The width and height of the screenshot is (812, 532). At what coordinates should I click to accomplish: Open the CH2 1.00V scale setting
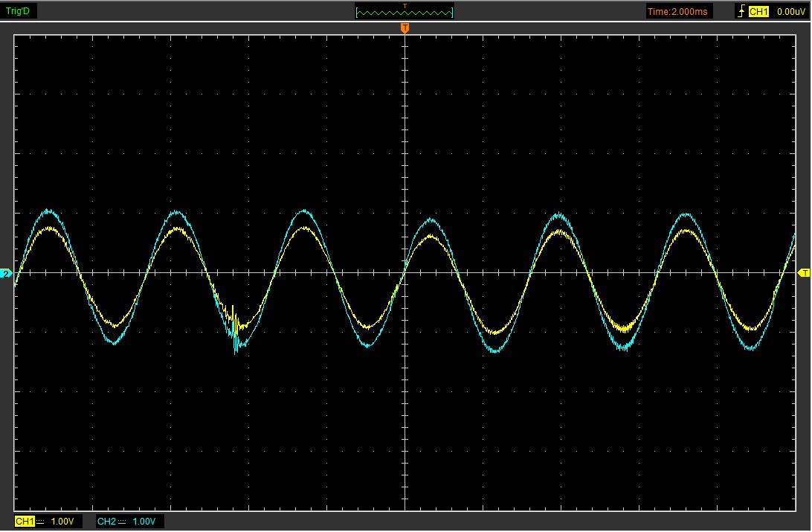click(144, 522)
